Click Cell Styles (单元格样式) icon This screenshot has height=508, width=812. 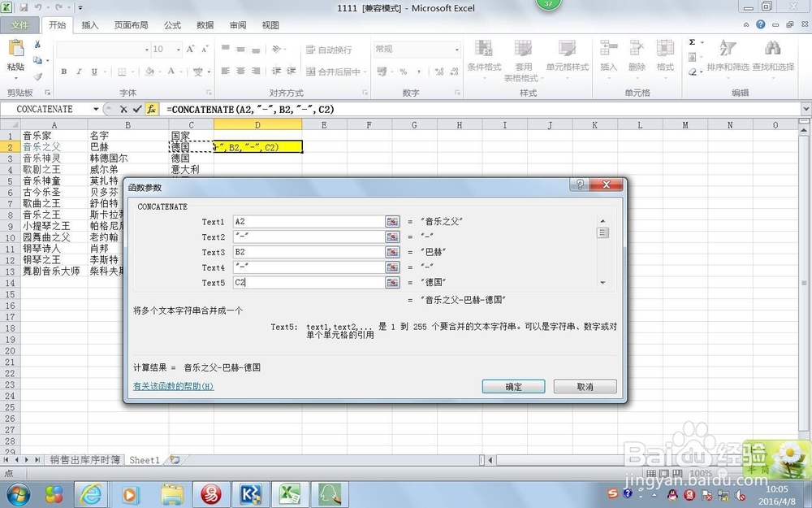click(x=567, y=48)
